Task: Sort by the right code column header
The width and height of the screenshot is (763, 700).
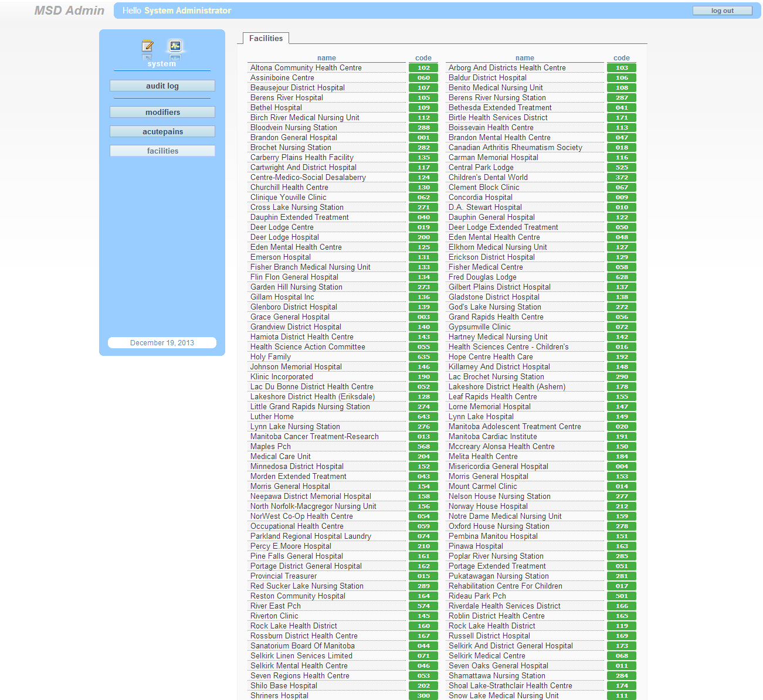Action: [x=622, y=58]
